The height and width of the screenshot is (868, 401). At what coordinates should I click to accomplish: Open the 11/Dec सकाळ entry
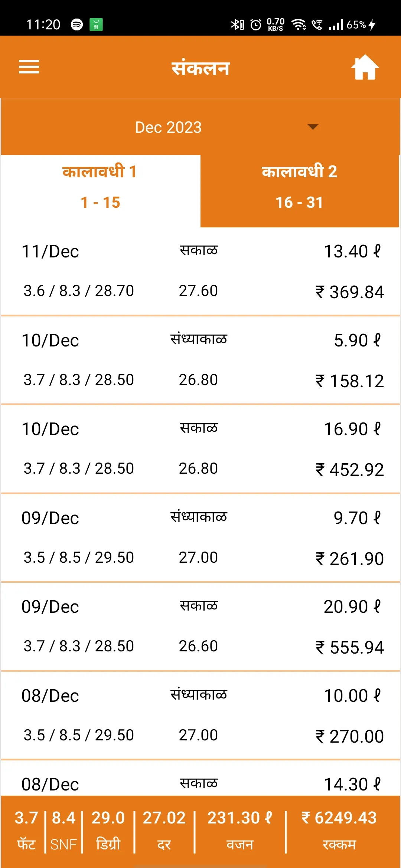[x=200, y=272]
